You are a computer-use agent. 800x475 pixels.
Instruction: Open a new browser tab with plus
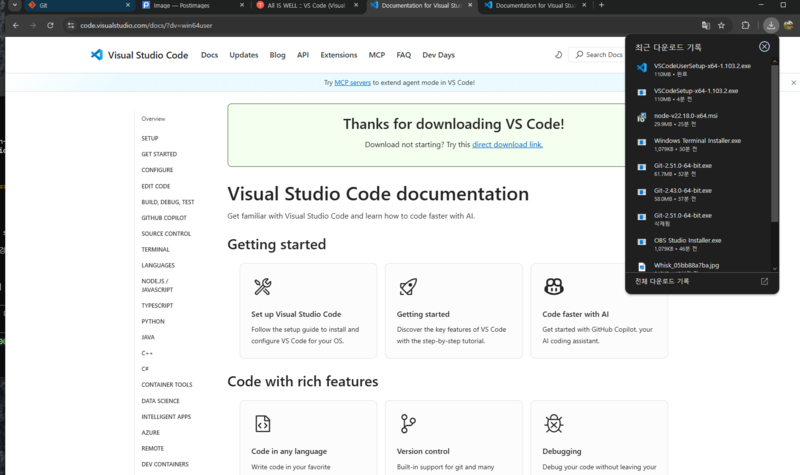(x=602, y=5)
